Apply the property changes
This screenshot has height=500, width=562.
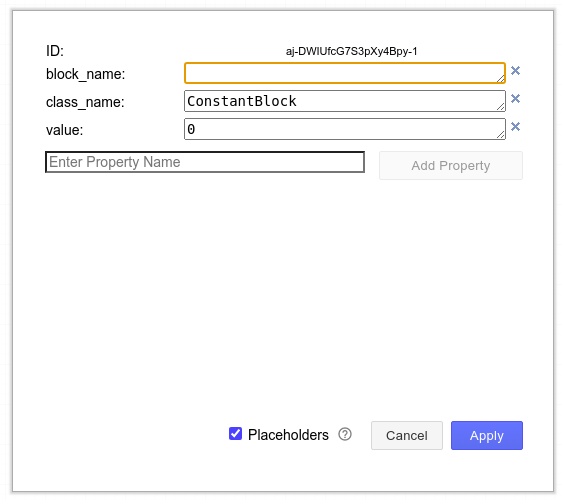pyautogui.click(x=487, y=435)
